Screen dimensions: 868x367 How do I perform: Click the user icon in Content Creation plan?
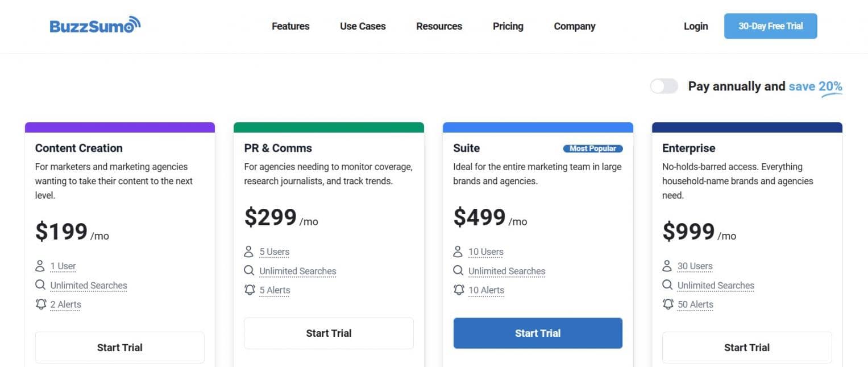tap(40, 266)
